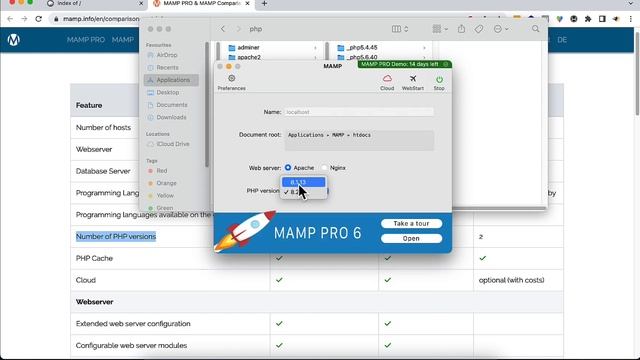The width and height of the screenshot is (640, 360).
Task: Click Chrome back arrow
Action: pyautogui.click(x=10, y=19)
